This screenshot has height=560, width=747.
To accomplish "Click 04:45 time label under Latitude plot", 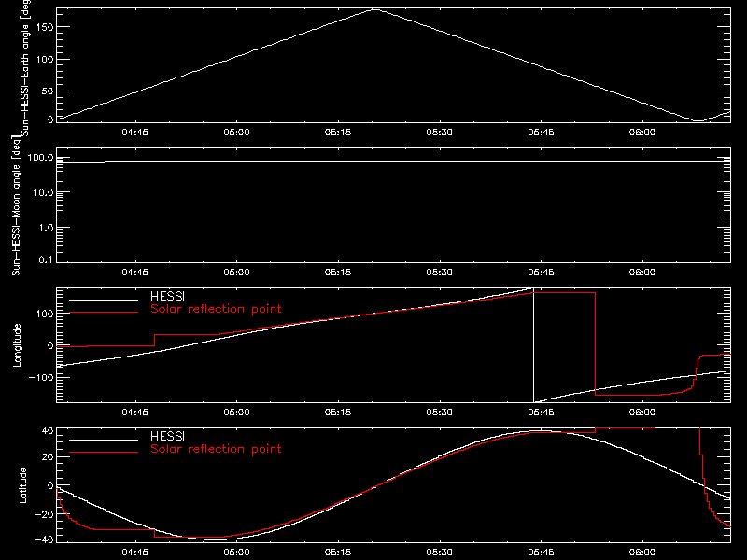I will point(134,553).
